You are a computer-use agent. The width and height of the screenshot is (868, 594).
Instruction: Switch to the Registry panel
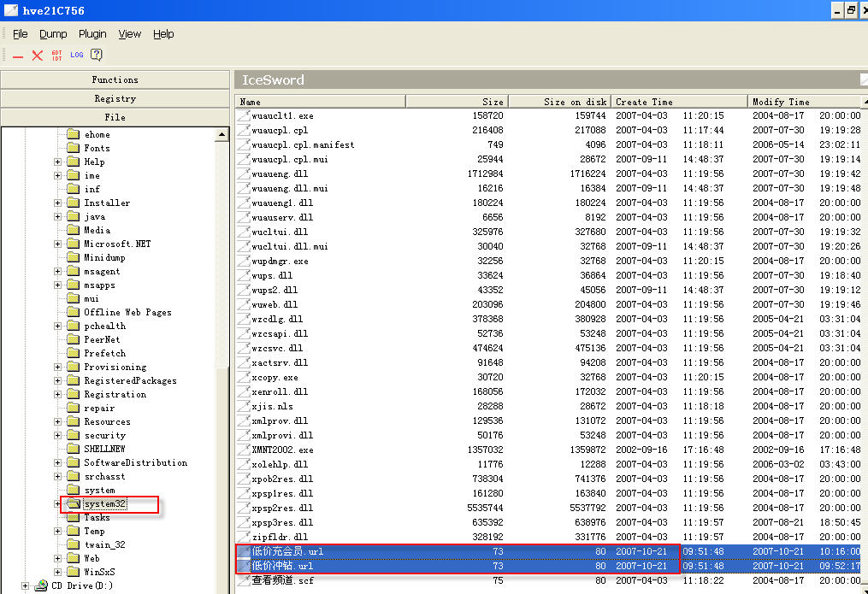tap(115, 98)
